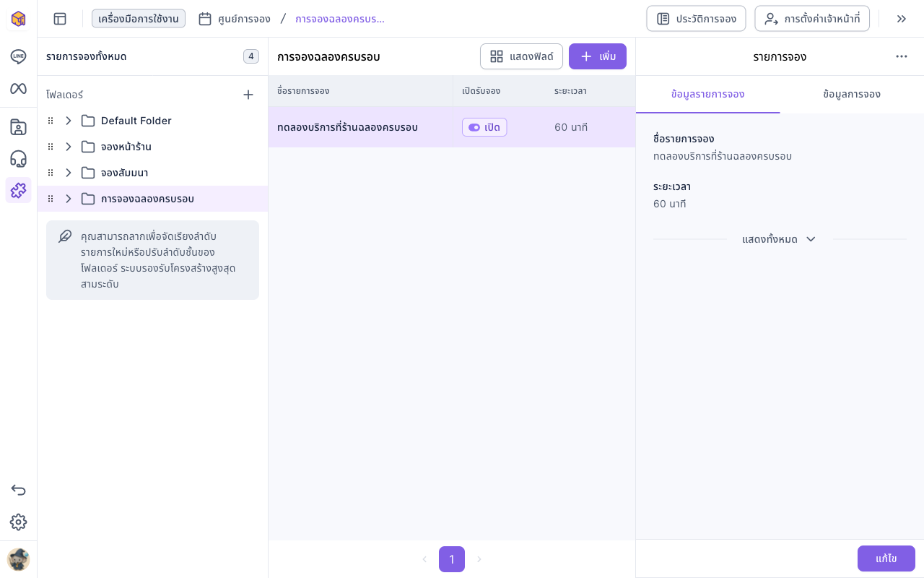Screen dimensions: 924x578
Task: Switch to ข้อมูลรายการจอง tab
Action: pyautogui.click(x=707, y=95)
